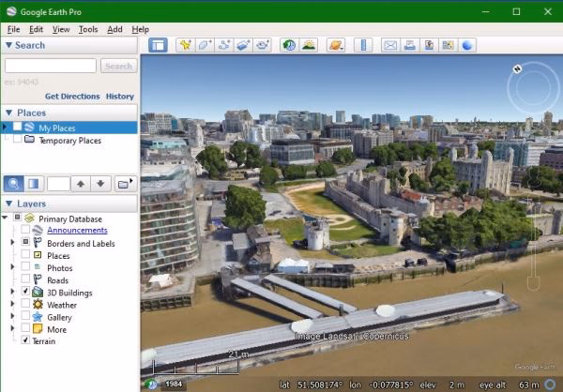Open the View menu
Image resolution: width=563 pixels, height=392 pixels.
point(61,29)
